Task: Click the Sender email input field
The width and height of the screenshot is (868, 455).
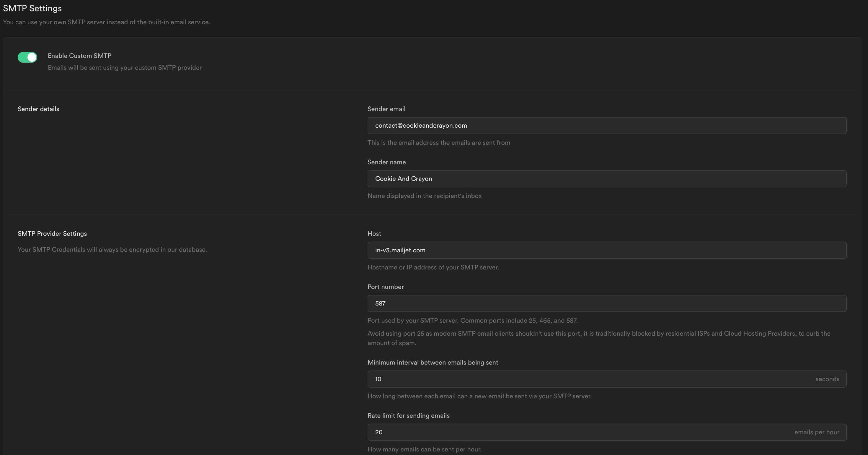Action: click(606, 126)
